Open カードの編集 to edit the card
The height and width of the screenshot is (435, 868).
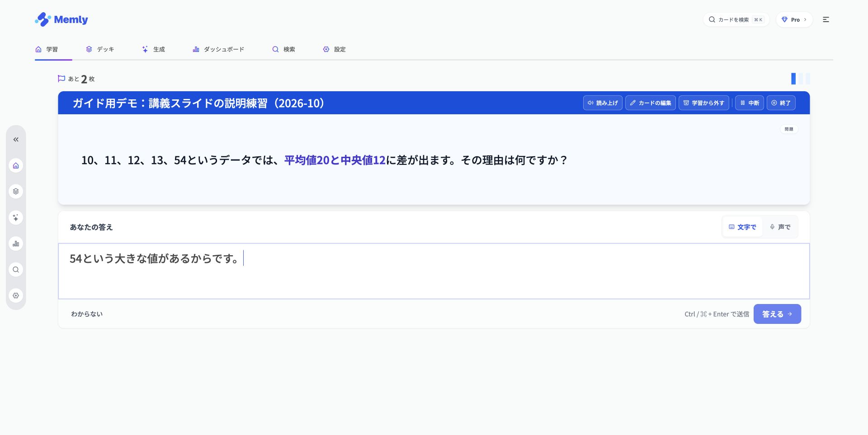[651, 103]
